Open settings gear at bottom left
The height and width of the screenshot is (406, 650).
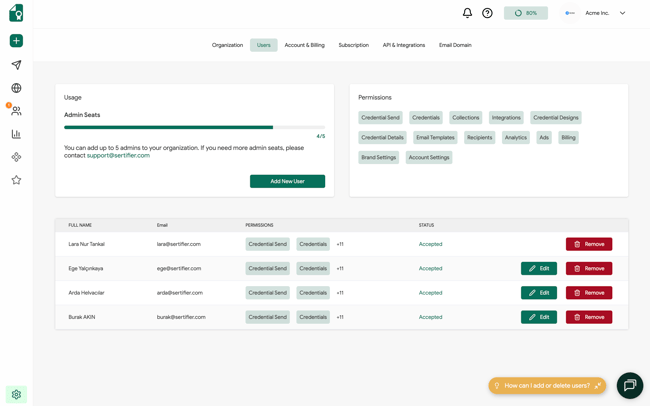[16, 394]
